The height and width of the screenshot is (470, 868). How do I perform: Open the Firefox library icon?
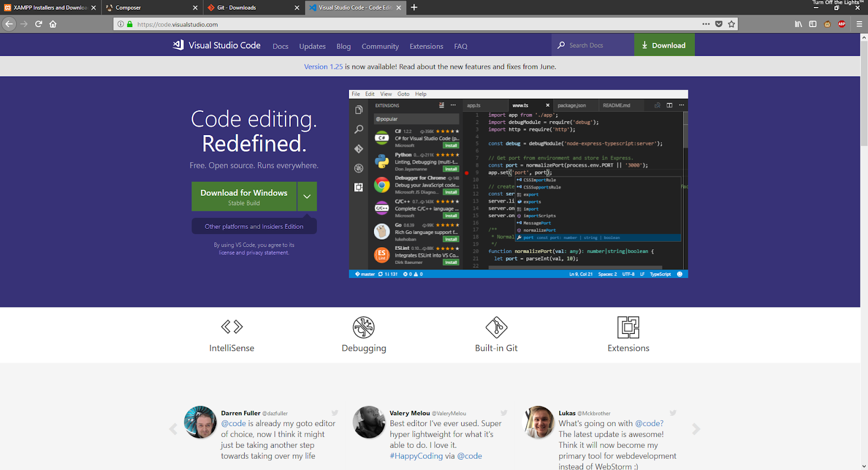799,24
